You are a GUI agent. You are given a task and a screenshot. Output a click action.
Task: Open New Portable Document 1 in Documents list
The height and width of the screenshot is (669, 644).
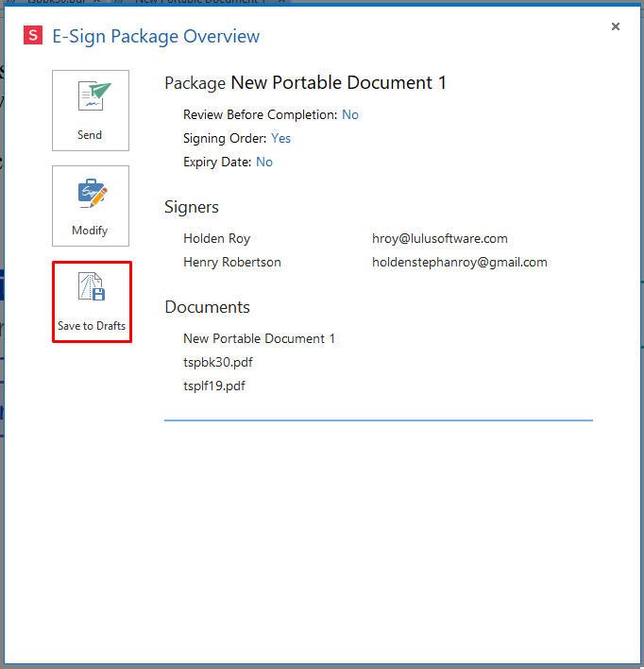click(259, 339)
